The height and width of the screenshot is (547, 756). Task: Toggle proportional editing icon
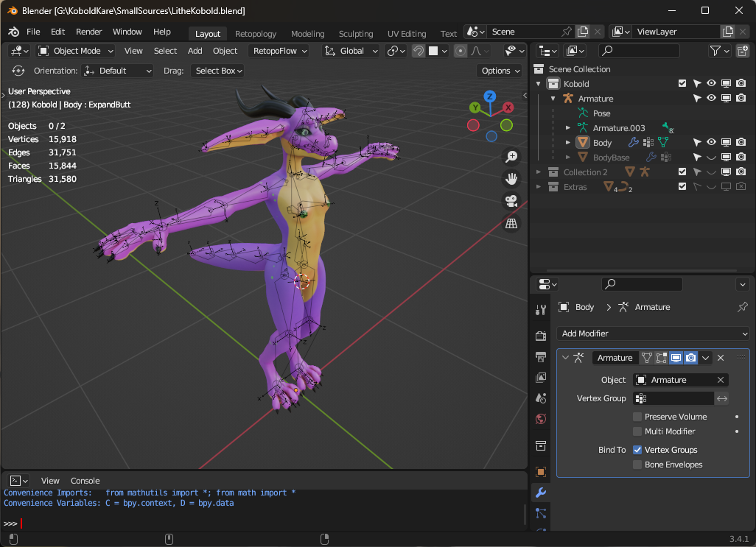pyautogui.click(x=461, y=51)
